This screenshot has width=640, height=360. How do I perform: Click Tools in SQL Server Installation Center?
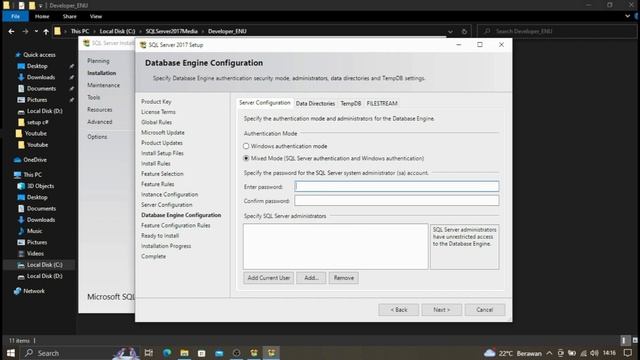click(x=93, y=98)
